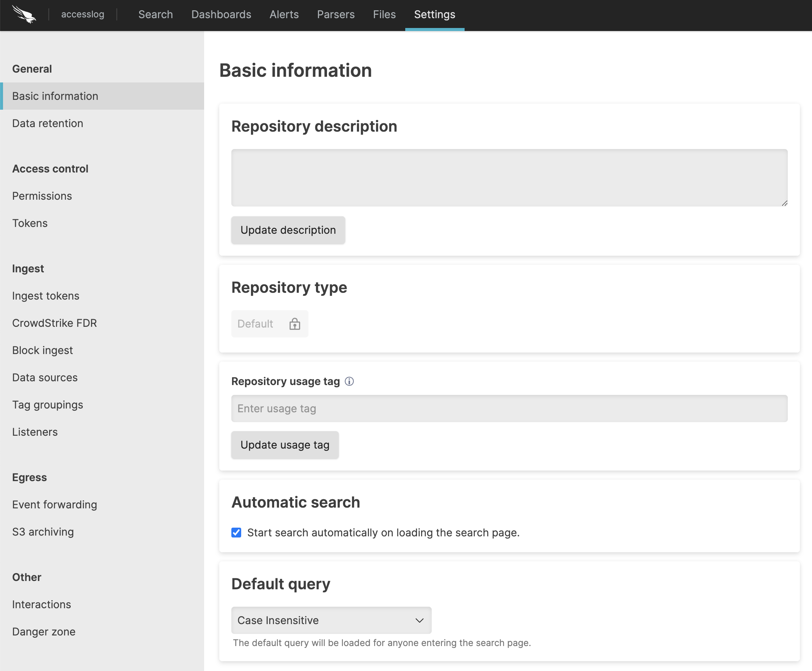Select Basic information in the sidebar
Viewport: 812px width, 671px height.
pos(102,96)
